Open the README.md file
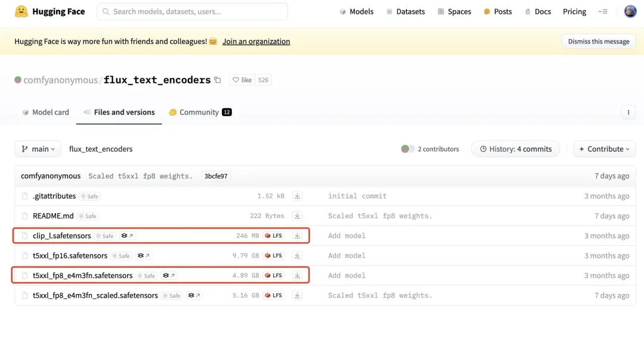 coord(54,216)
